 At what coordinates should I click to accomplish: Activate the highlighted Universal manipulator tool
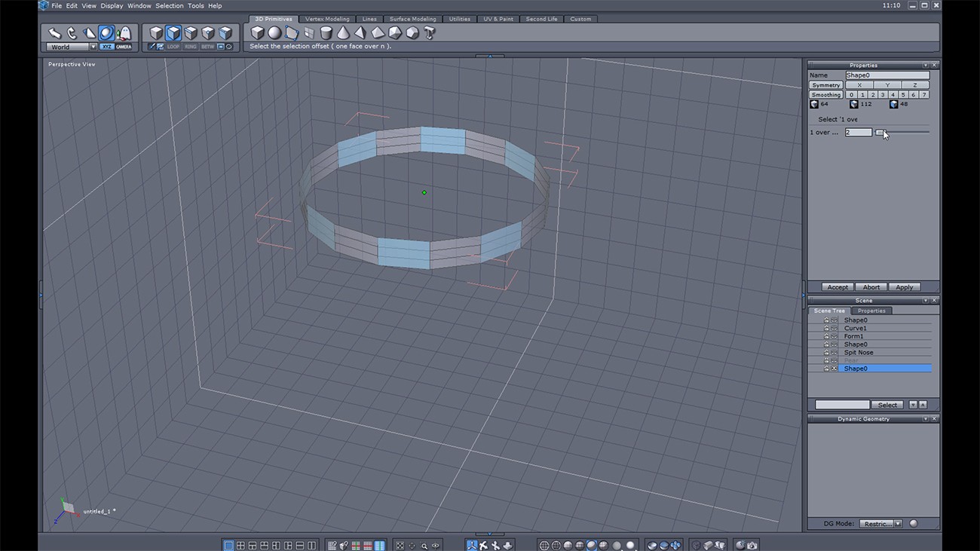[106, 33]
